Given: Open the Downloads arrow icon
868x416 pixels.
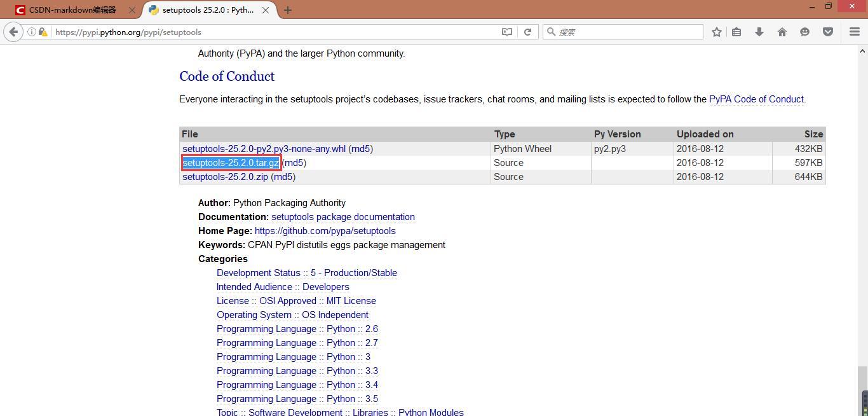Looking at the screenshot, I should click(759, 32).
